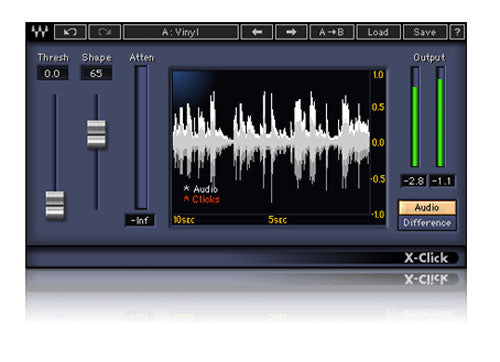Open the Save menu

[425, 32]
